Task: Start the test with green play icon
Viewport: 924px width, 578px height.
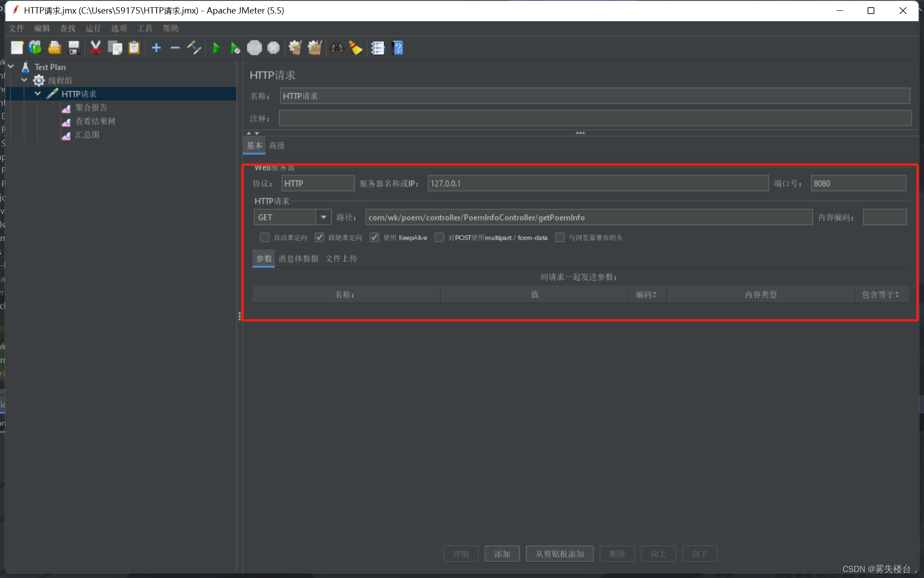Action: click(216, 48)
